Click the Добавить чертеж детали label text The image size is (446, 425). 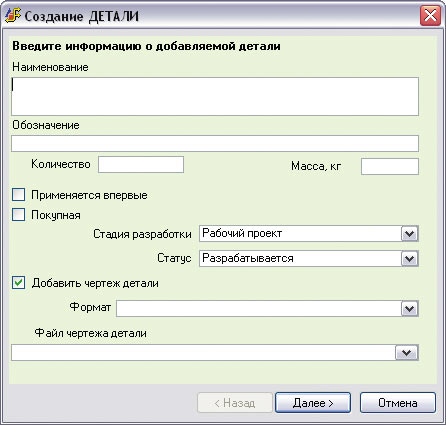(x=95, y=283)
